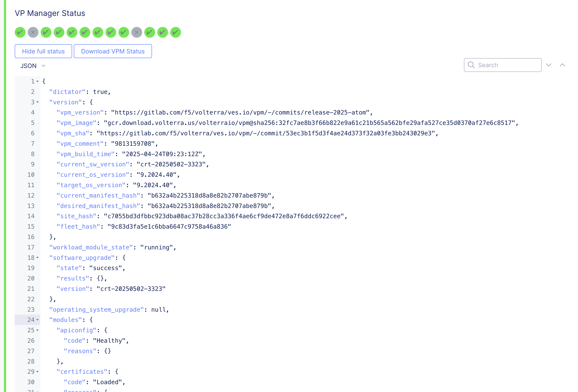578x392 pixels.
Task: Click Download VPM Status button
Action: (113, 51)
